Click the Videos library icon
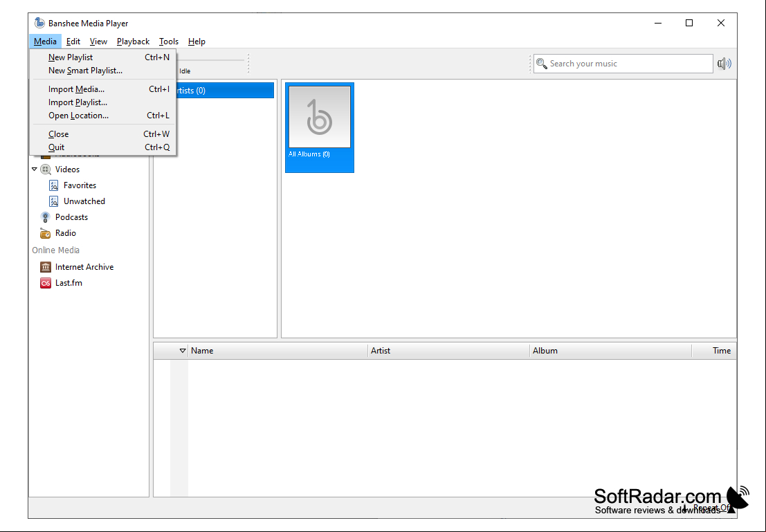This screenshot has width=766, height=532. tap(46, 169)
